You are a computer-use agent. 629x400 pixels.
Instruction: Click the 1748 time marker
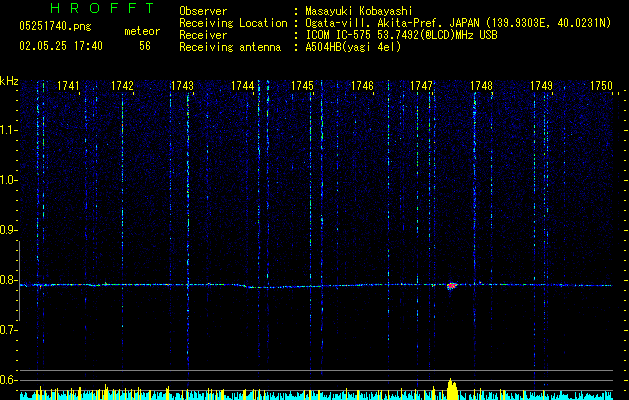(x=481, y=86)
